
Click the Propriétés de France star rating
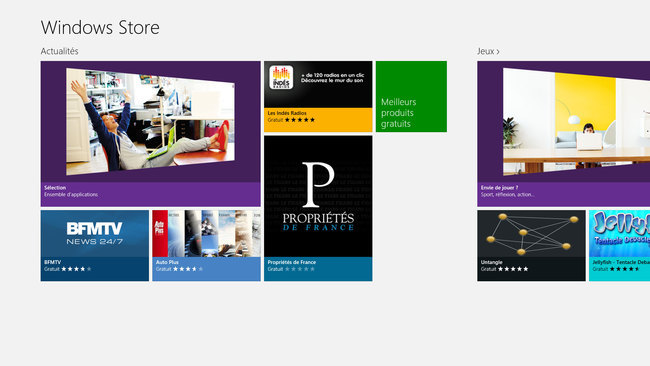coord(300,269)
